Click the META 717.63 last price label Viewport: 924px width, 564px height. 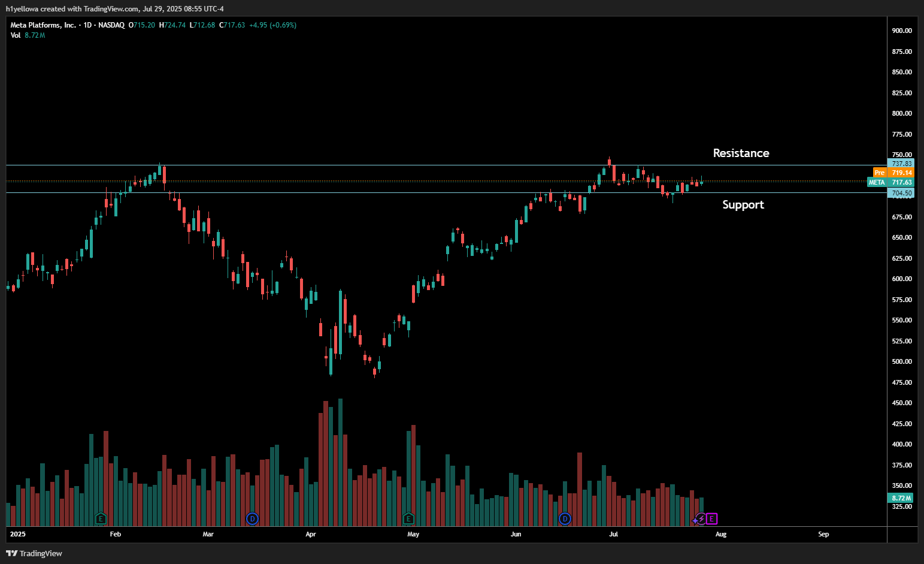click(x=890, y=182)
